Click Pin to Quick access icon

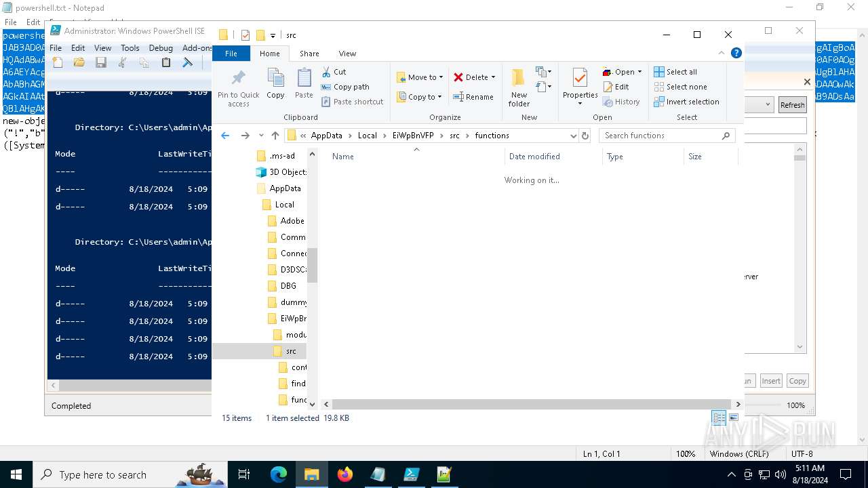point(238,87)
